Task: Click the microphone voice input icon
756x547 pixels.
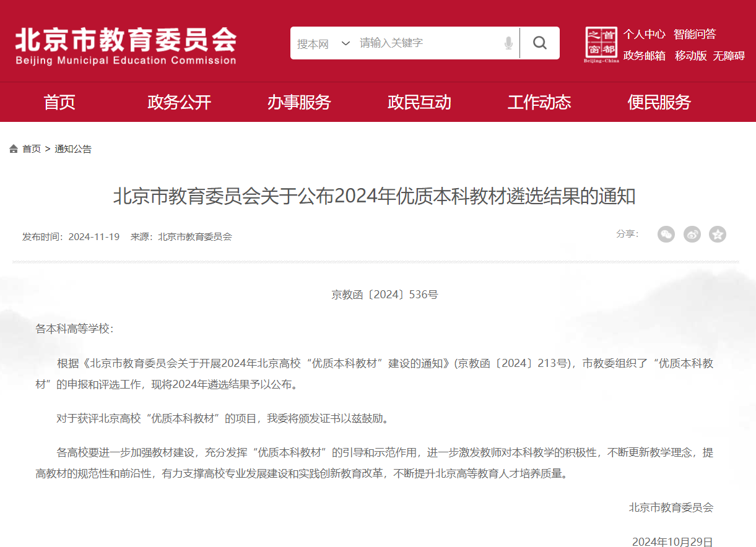Action: pos(508,43)
